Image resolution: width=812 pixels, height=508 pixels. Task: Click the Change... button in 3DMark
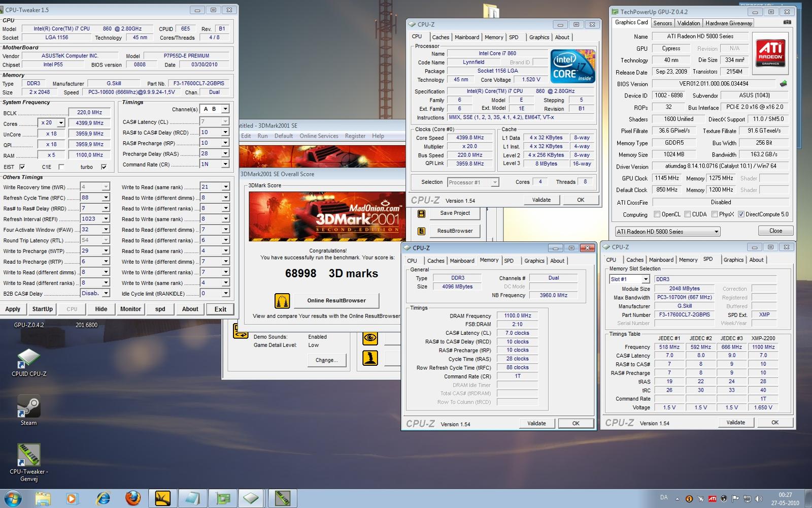[326, 360]
